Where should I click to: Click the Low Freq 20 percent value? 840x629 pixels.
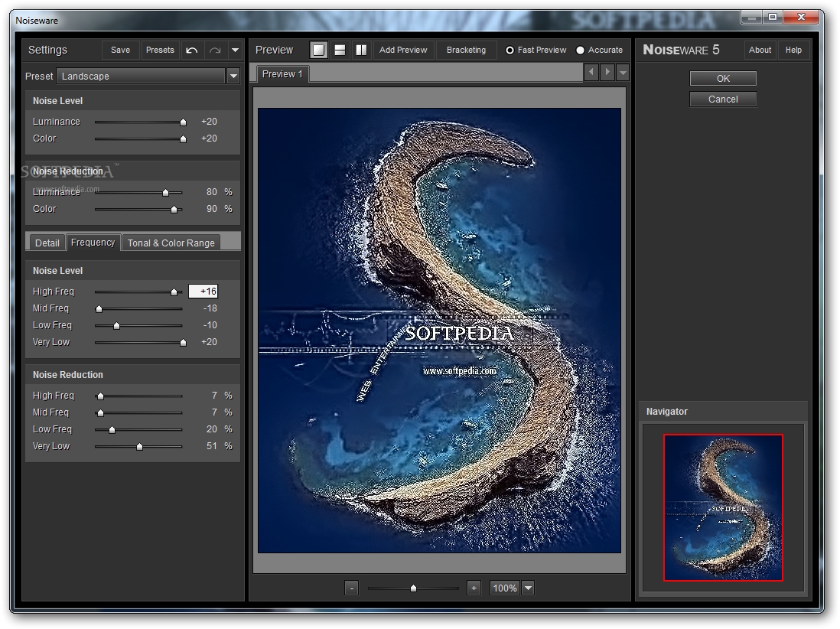[212, 429]
